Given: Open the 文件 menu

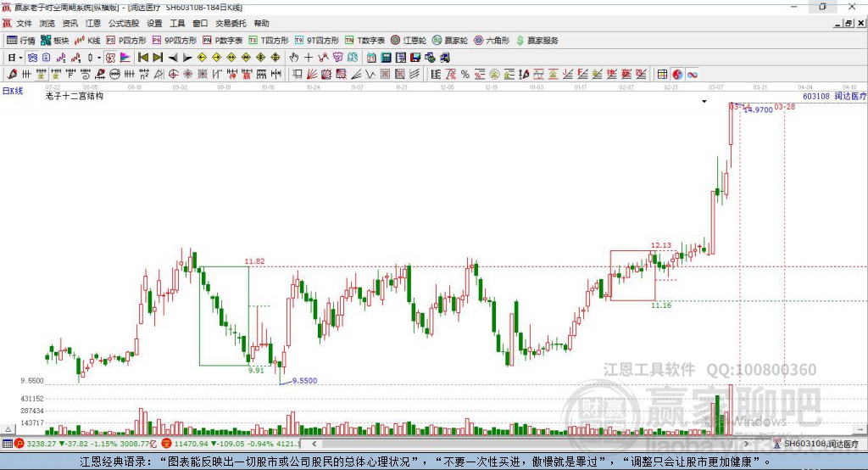Looking at the screenshot, I should pyautogui.click(x=24, y=23).
